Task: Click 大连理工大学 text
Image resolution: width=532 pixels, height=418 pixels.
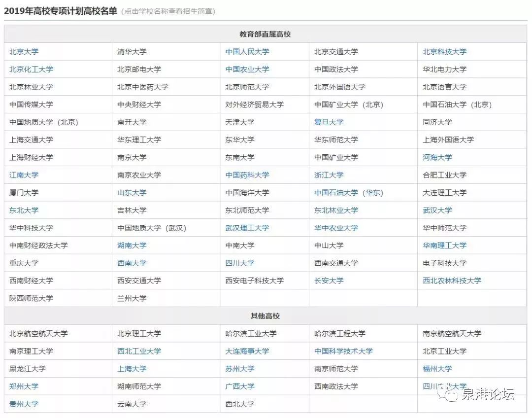Action: pos(444,193)
